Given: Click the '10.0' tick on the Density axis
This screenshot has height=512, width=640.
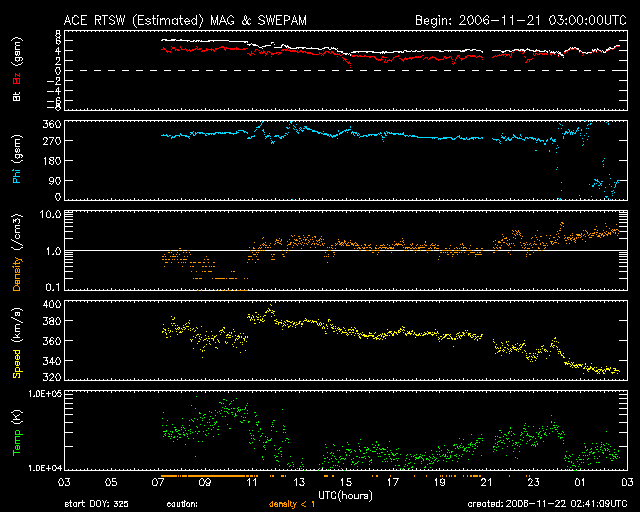Looking at the screenshot, I should (50, 214).
